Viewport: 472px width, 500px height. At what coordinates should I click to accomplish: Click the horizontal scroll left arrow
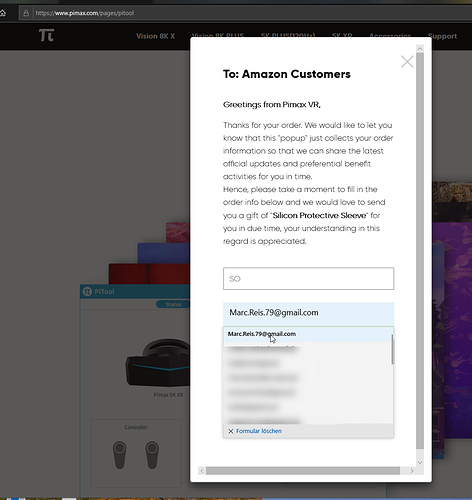pos(202,471)
